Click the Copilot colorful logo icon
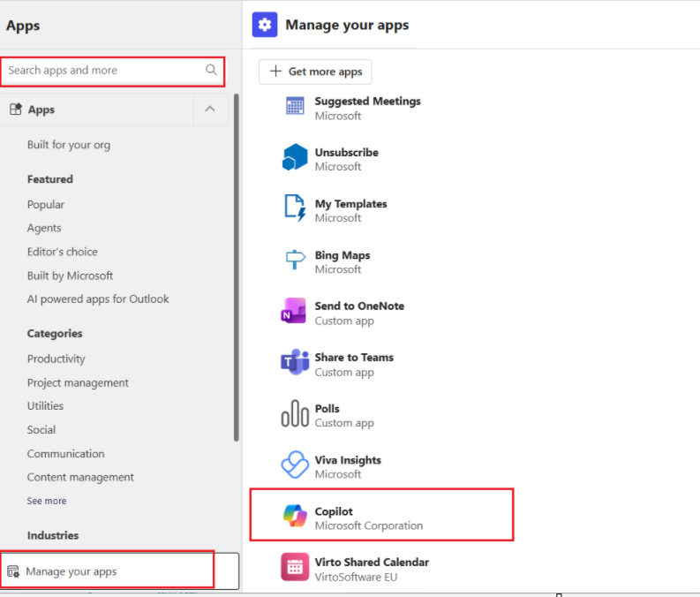Image resolution: width=700 pixels, height=597 pixels. (x=295, y=516)
